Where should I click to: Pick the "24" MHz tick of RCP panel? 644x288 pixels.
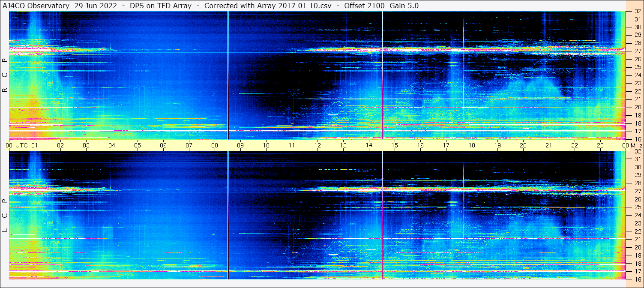(x=637, y=75)
